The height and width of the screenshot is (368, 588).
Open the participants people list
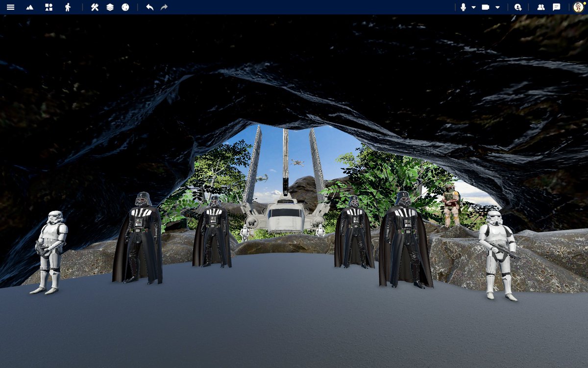pos(541,7)
